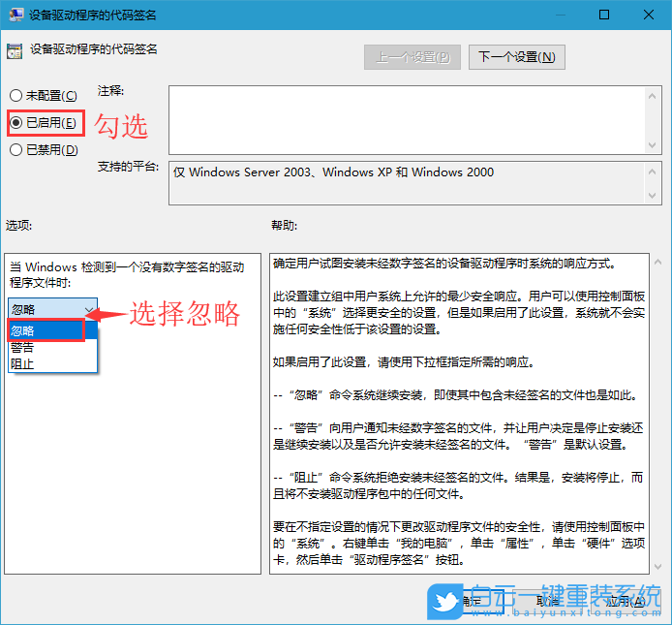Click help paragraph describing “警告” 向用户通知
672x625 pixels.
pyautogui.click(x=458, y=436)
